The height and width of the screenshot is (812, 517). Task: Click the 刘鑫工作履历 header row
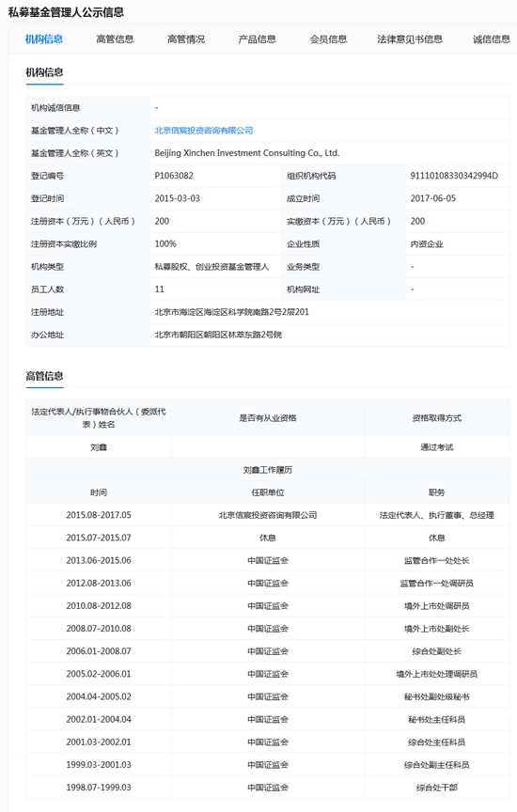(x=268, y=470)
